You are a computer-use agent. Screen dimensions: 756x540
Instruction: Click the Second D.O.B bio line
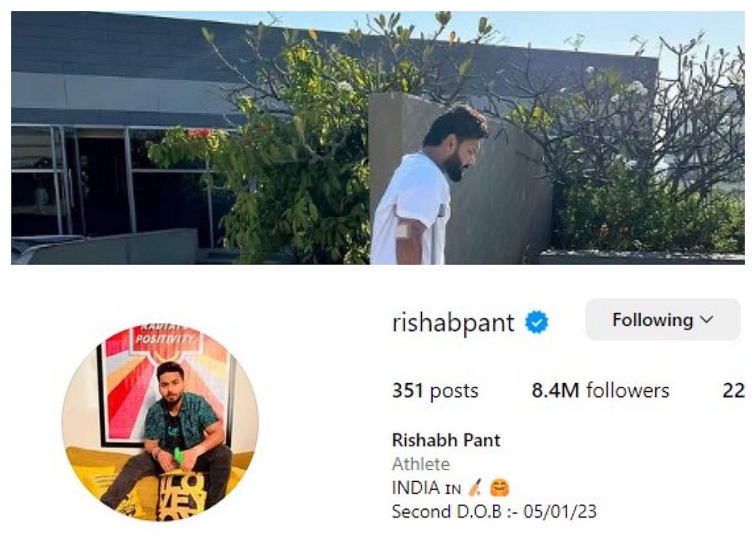coord(494,511)
